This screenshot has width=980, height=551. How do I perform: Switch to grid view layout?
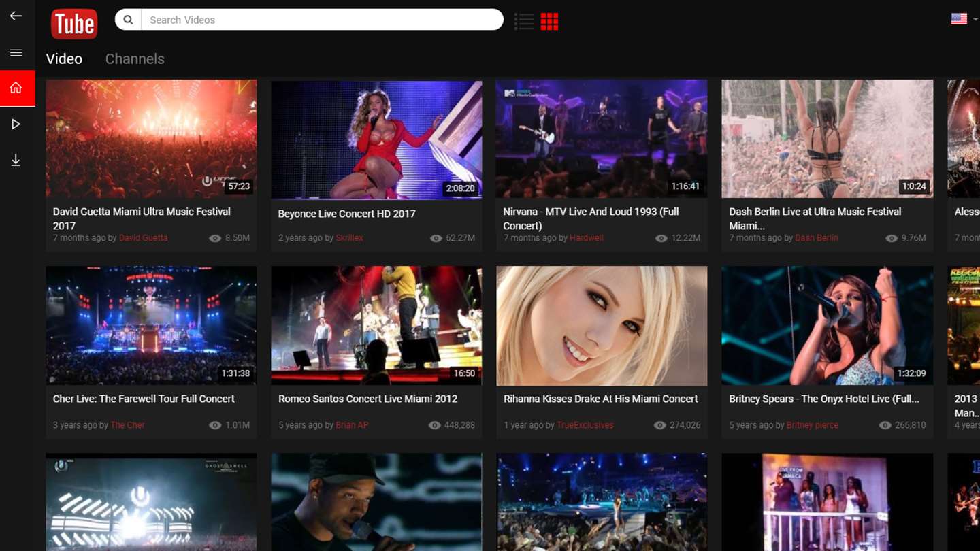point(549,21)
